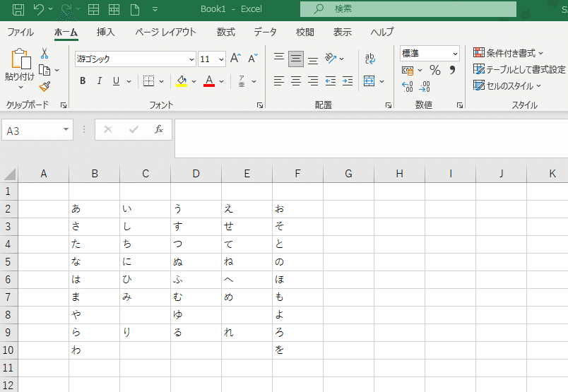The height and width of the screenshot is (392, 568).
Task: Toggle Underline formatting
Action: click(116, 81)
